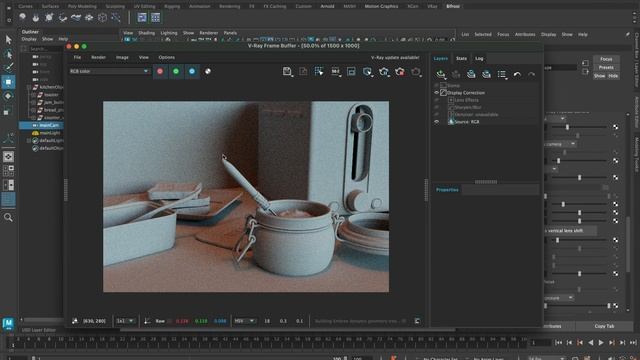640x360 pixels.
Task: Jump to the start of the timeline
Action: [558, 343]
